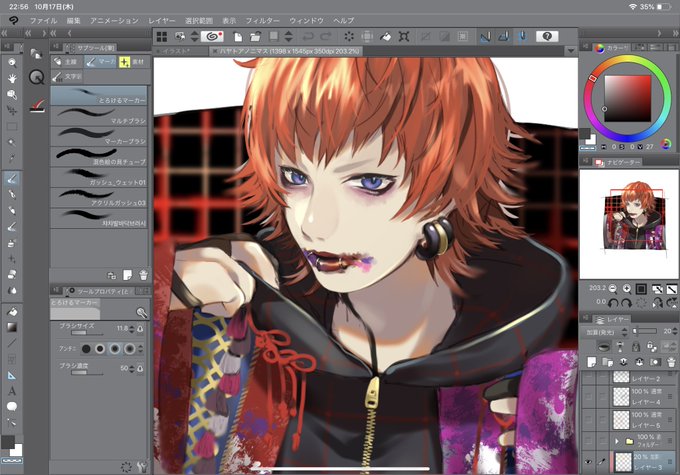Select the マーカーブラシ brush
Viewport: 680px width, 475px height.
click(x=99, y=136)
